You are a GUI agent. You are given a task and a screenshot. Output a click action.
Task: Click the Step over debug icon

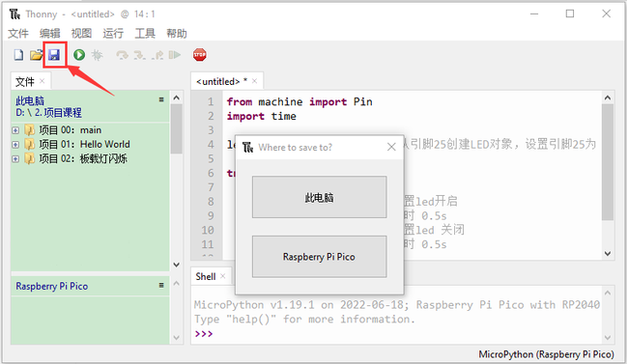[x=122, y=55]
